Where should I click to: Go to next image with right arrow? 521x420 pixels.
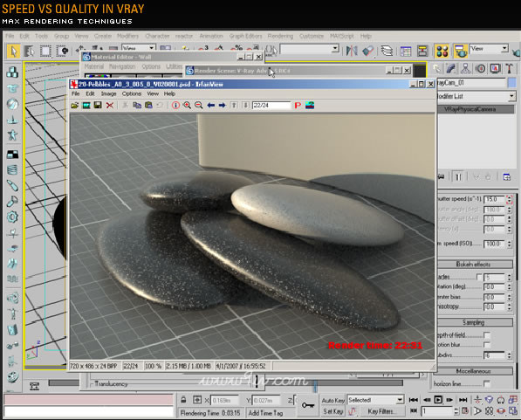coord(222,106)
